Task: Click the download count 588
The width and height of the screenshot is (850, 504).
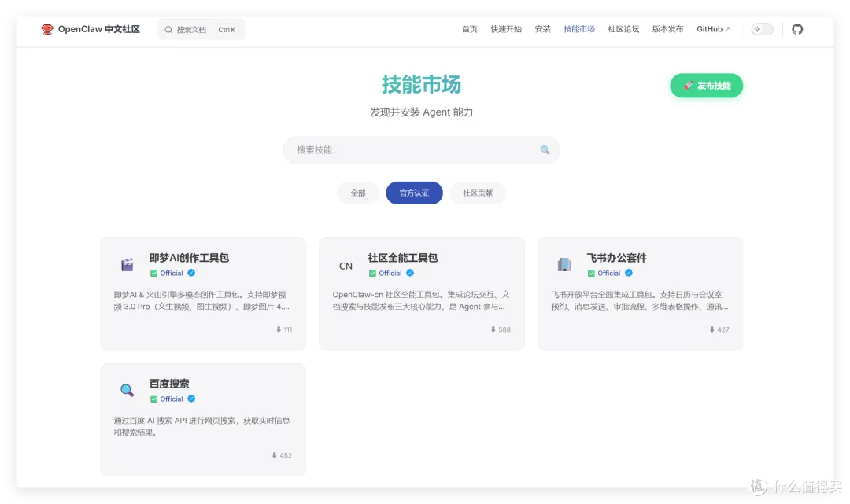Action: [x=504, y=329]
